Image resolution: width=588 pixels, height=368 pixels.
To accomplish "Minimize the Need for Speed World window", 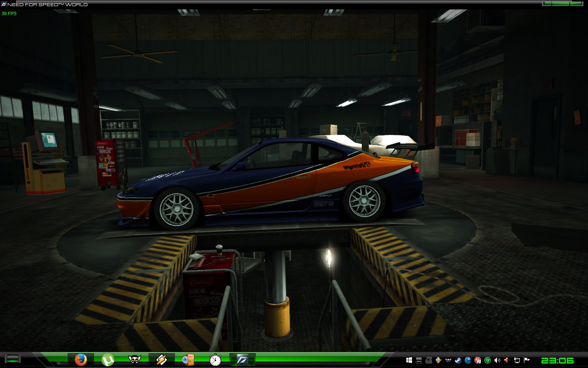I will tap(547, 3).
